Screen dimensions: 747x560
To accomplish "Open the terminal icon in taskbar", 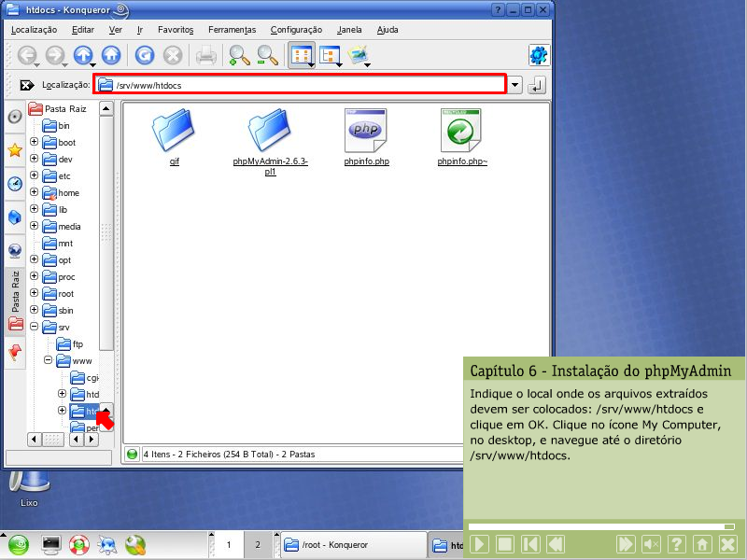I will click(x=51, y=544).
